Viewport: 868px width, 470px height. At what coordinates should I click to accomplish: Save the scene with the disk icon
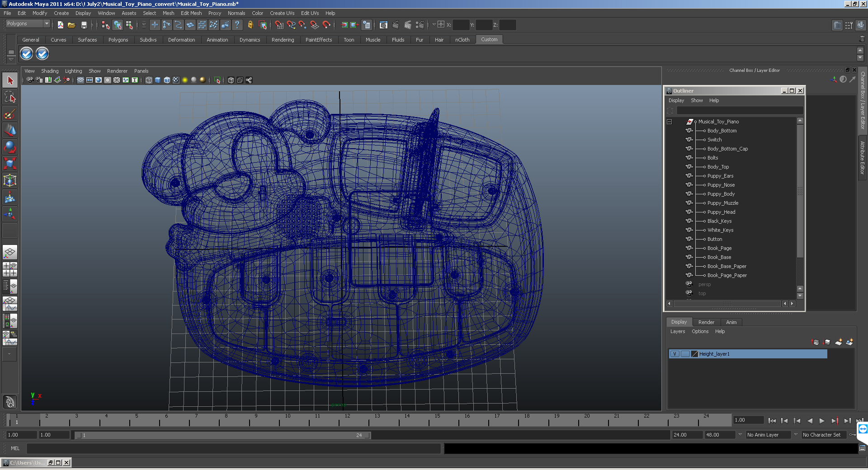click(x=84, y=25)
